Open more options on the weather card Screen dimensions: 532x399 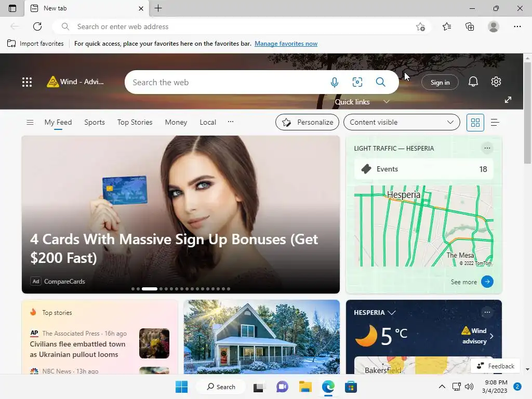click(x=487, y=312)
